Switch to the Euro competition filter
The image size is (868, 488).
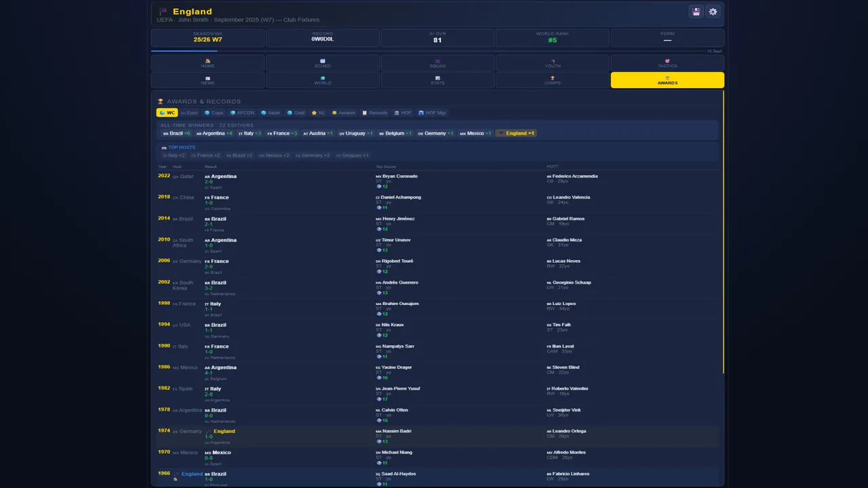tap(189, 113)
